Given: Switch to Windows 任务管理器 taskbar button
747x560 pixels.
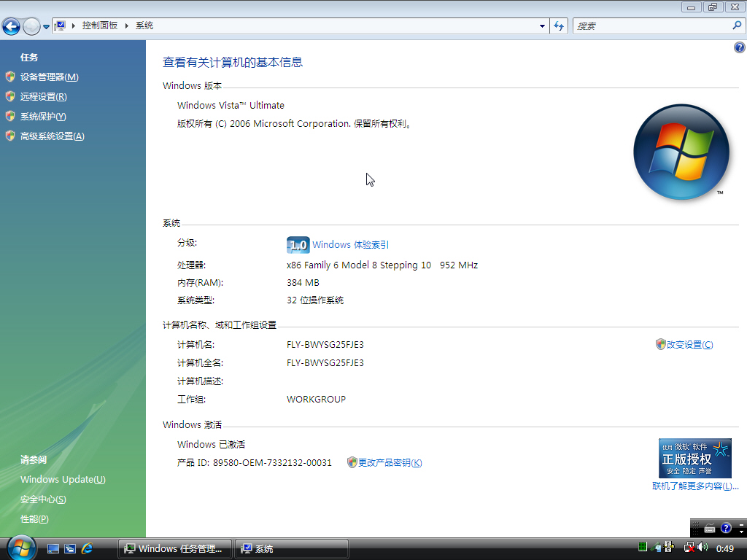Looking at the screenshot, I should point(175,548).
